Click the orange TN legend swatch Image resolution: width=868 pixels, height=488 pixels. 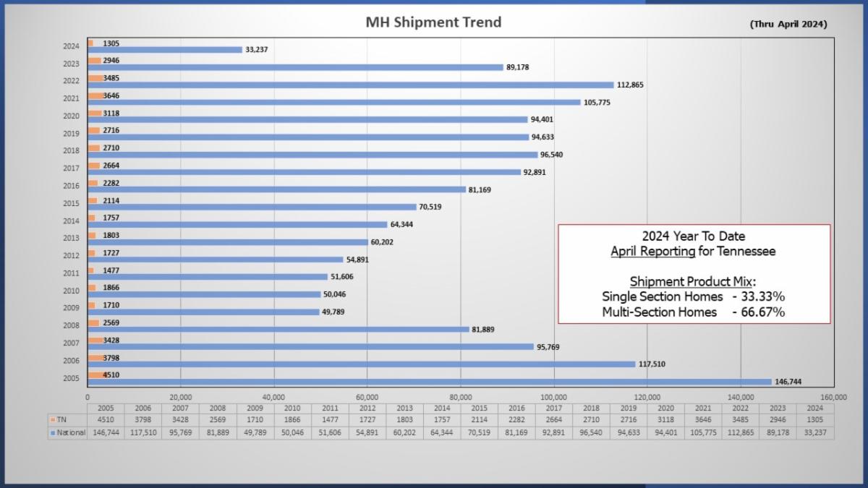point(51,419)
